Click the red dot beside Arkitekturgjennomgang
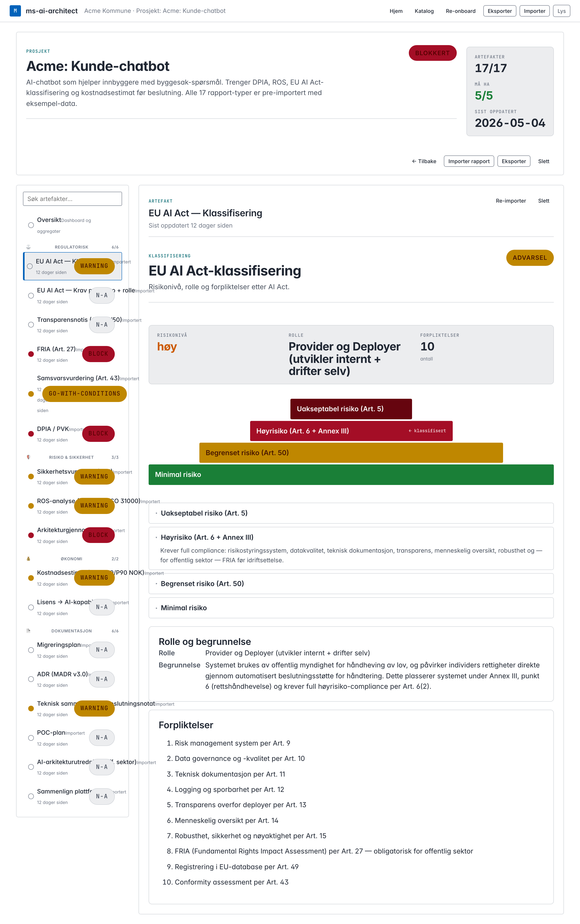The height and width of the screenshot is (924, 580). pos(31,535)
